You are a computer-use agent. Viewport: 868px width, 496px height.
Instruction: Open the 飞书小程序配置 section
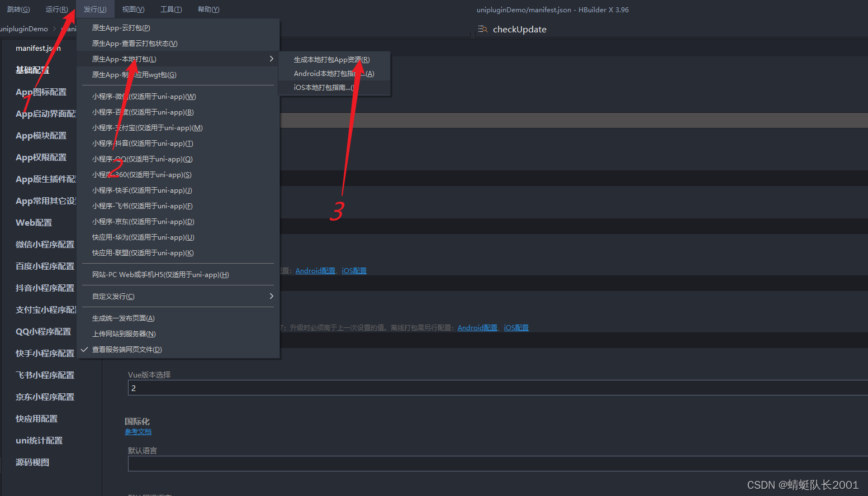[x=45, y=375]
